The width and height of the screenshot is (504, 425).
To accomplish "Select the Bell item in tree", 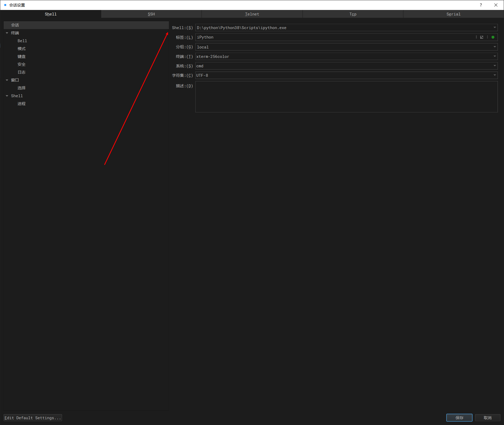I will pos(22,41).
